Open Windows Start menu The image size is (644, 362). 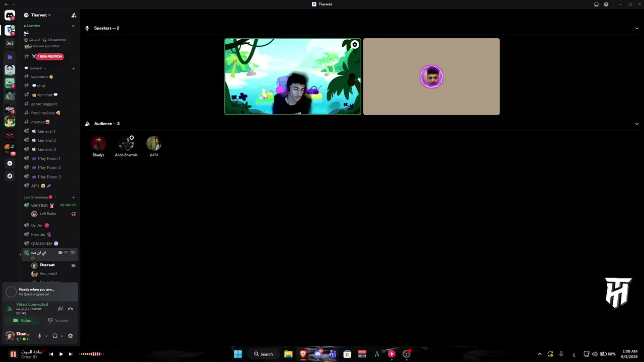point(238,354)
